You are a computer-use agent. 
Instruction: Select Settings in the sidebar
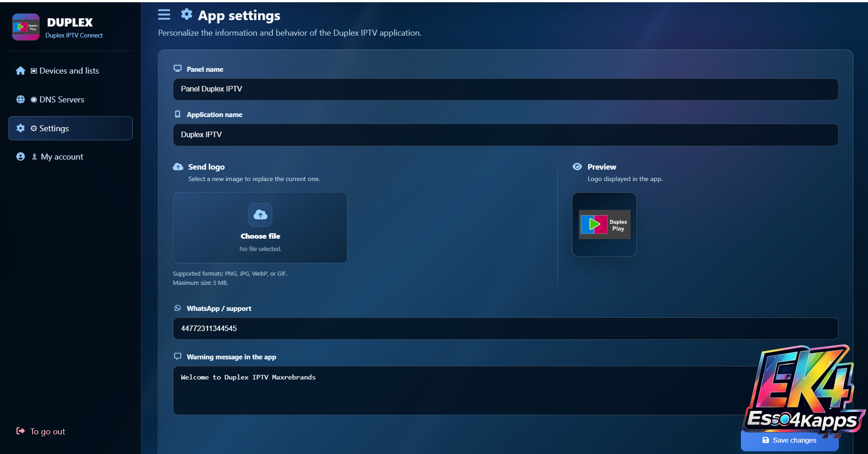tap(70, 128)
